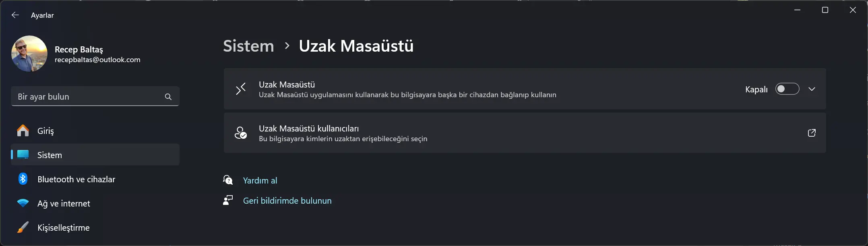Viewport: 868px width, 246px height.
Task: Click Recep Baltaş profile picture
Action: click(x=29, y=54)
